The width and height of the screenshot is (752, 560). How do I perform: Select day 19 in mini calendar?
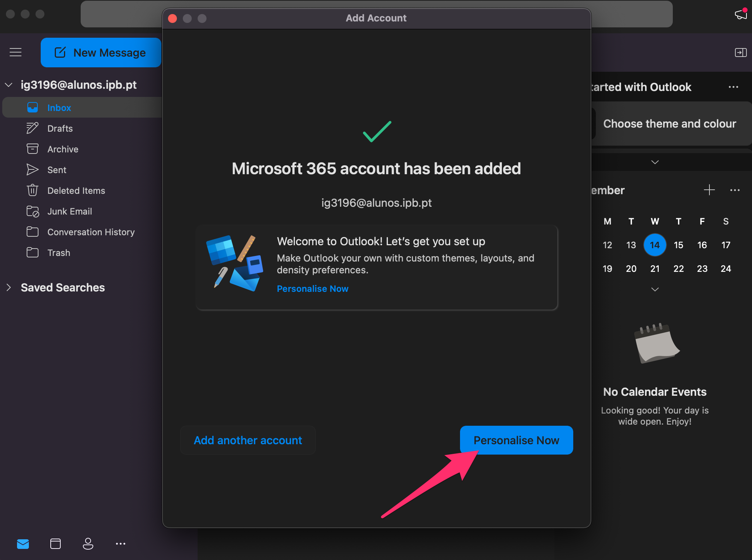[x=607, y=269]
